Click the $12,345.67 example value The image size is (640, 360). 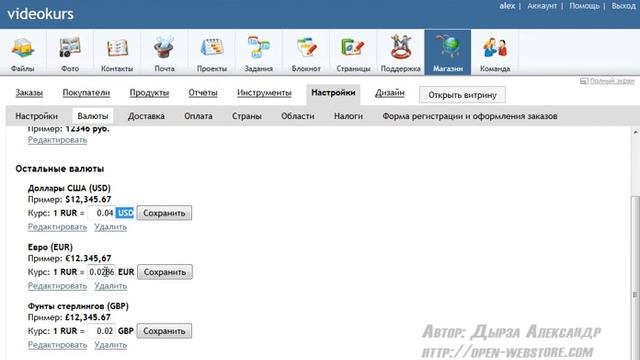coord(88,200)
